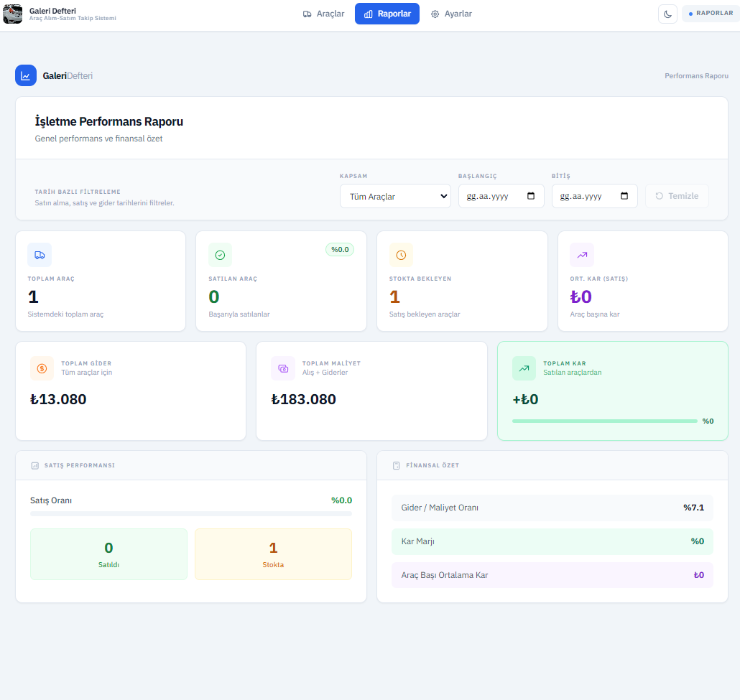Open the Ayarlar settings tab

451,14
